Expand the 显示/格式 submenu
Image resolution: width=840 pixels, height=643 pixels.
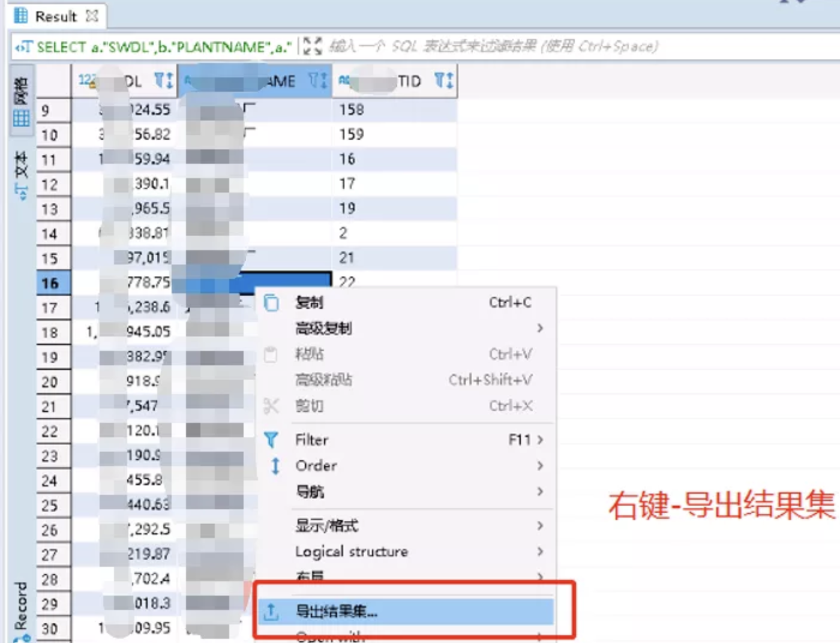539,525
